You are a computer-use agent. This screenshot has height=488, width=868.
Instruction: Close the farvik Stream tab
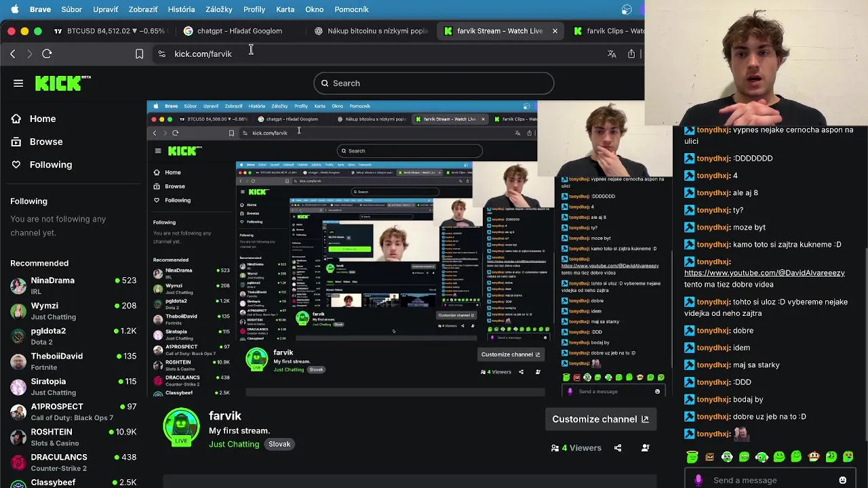(x=555, y=30)
